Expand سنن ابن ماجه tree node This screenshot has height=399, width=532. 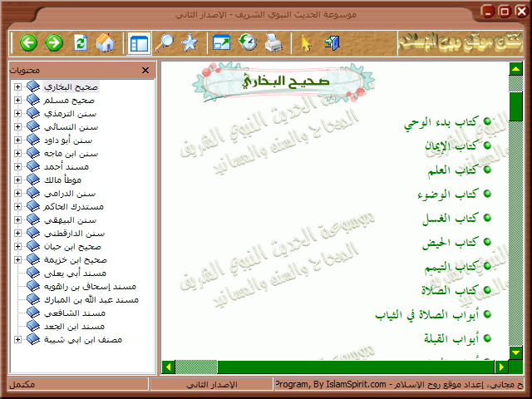[17, 153]
